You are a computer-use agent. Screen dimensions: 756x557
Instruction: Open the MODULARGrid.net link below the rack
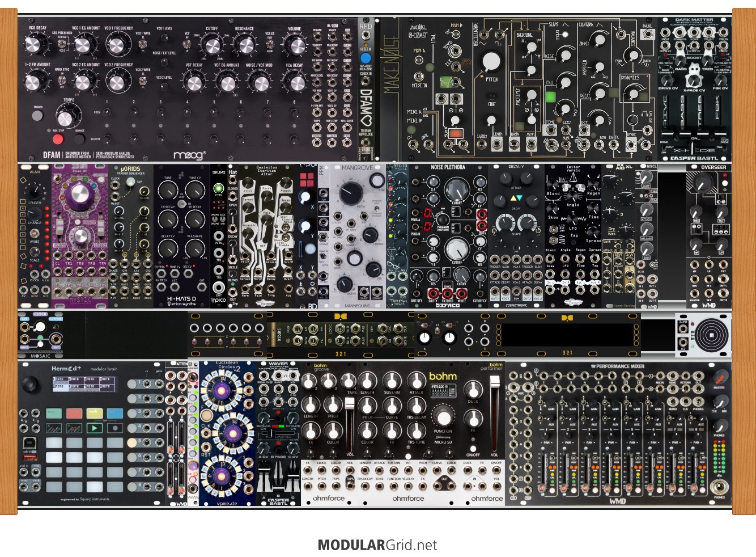click(377, 545)
